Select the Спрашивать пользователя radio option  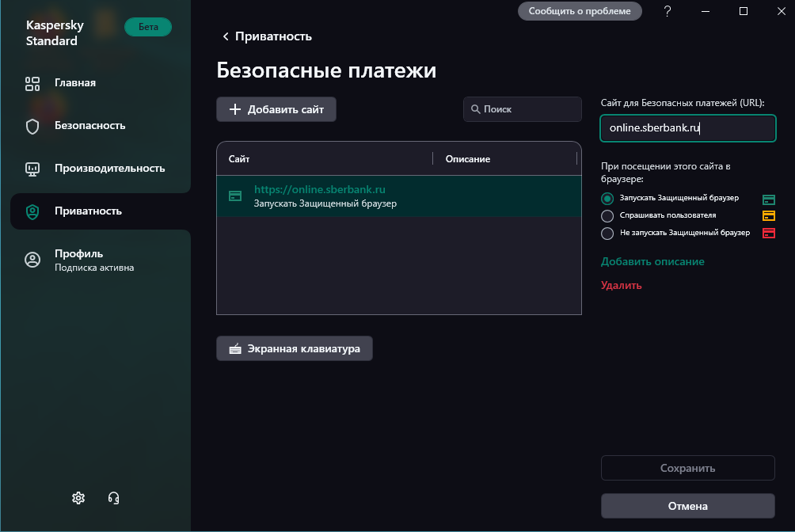607,216
